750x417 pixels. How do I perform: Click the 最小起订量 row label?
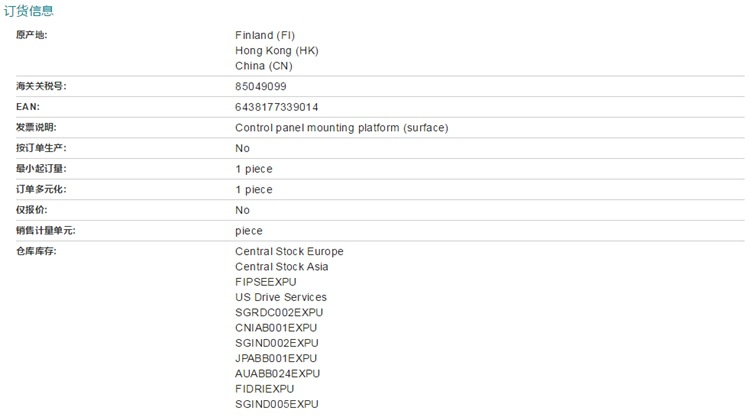point(42,169)
